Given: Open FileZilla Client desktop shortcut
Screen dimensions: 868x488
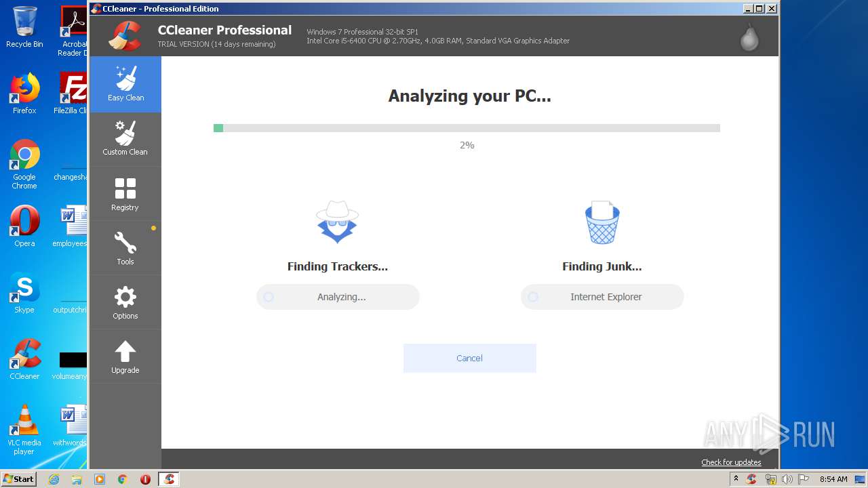Looking at the screenshot, I should [x=72, y=94].
